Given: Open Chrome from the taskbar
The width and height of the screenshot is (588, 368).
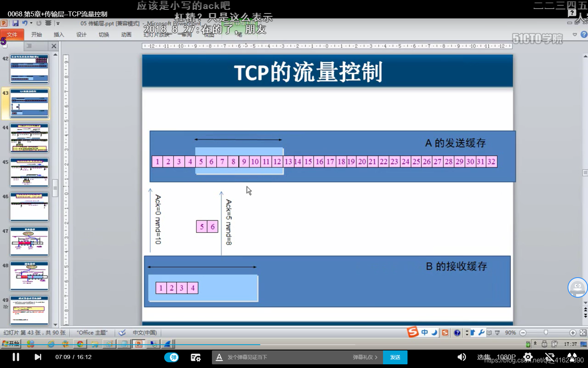Looking at the screenshot, I should [x=80, y=344].
